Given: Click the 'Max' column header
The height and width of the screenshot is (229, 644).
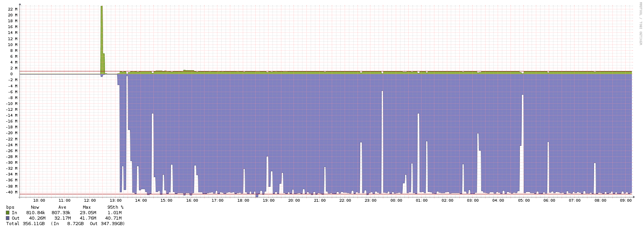Looking at the screenshot, I should coord(87,207).
